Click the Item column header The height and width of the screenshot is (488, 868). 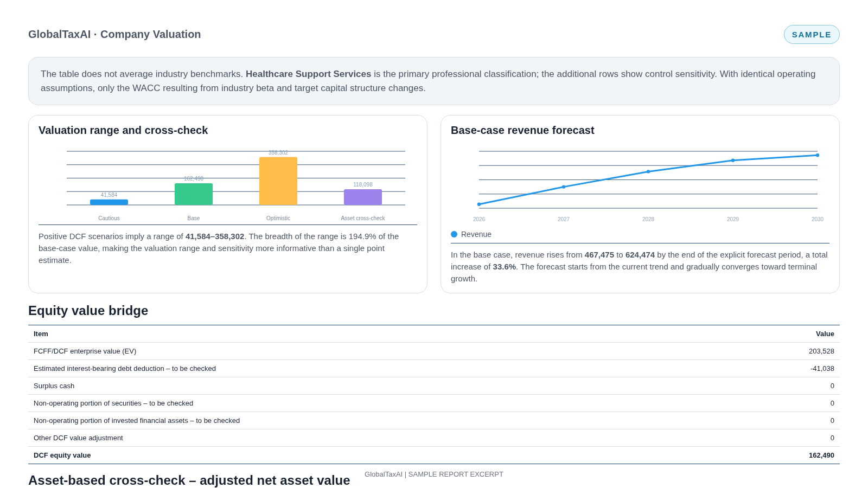pos(41,334)
